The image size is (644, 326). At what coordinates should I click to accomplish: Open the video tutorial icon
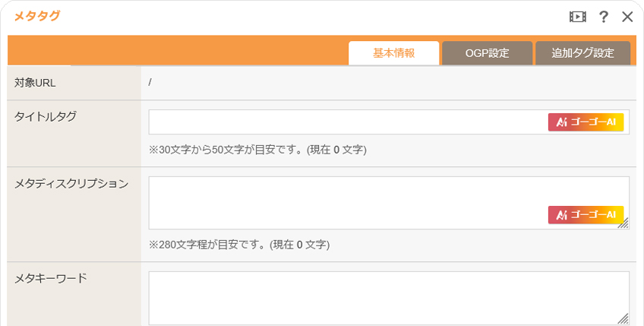point(578,17)
